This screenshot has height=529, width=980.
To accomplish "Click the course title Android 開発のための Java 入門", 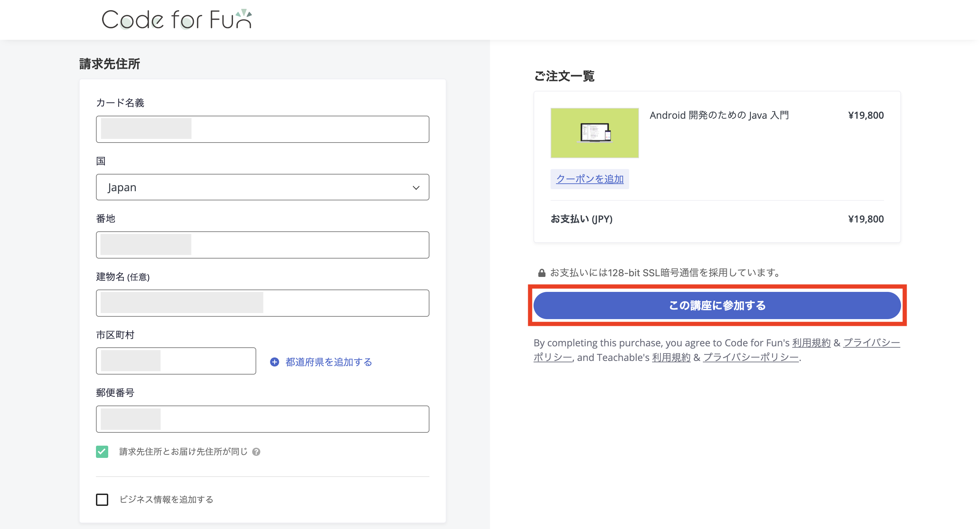I will 719,115.
